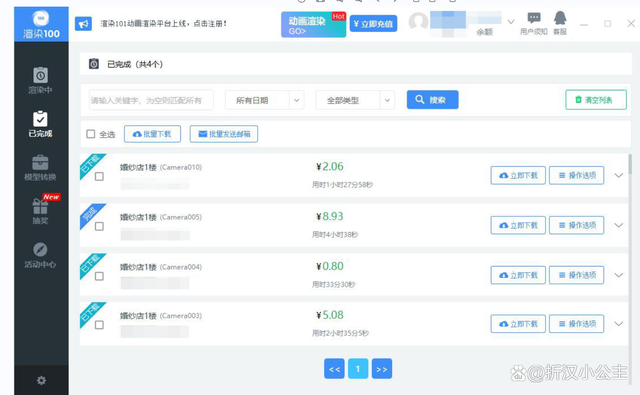Open the 渲染中 sidebar section
The height and width of the screenshot is (395, 640).
(x=40, y=80)
